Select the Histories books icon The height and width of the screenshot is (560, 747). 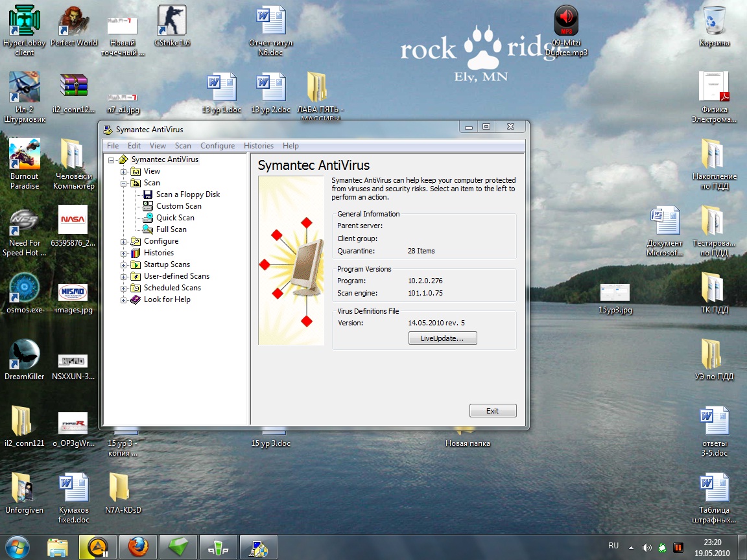coord(136,253)
